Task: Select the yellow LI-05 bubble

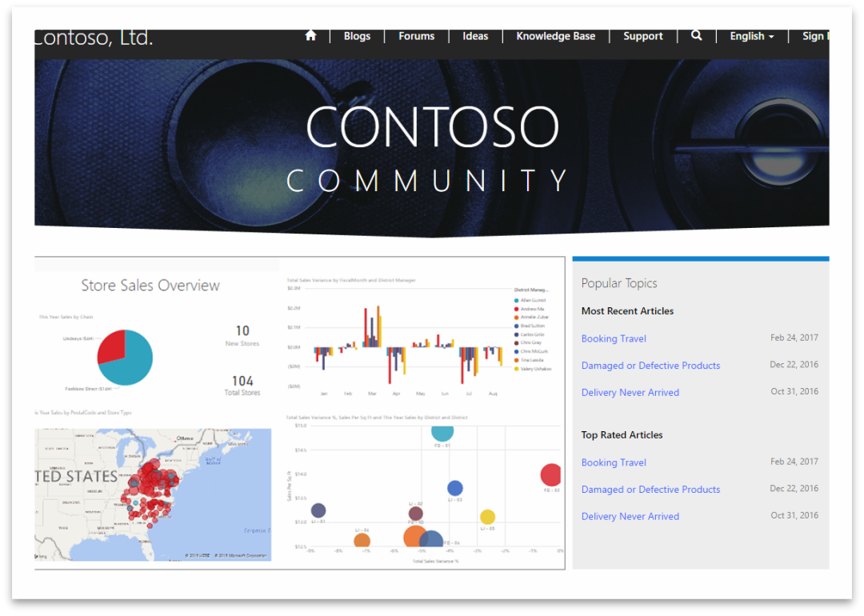Action: pos(487,517)
